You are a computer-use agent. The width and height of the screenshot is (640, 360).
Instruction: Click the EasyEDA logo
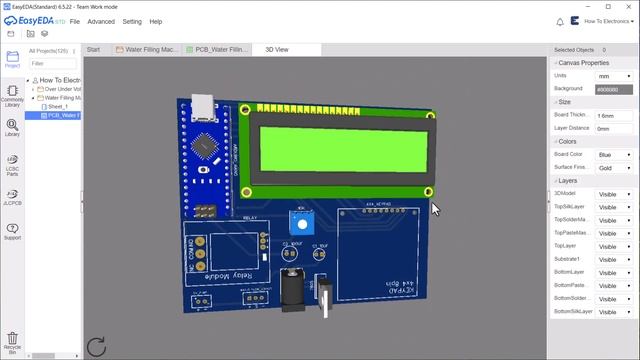35,21
